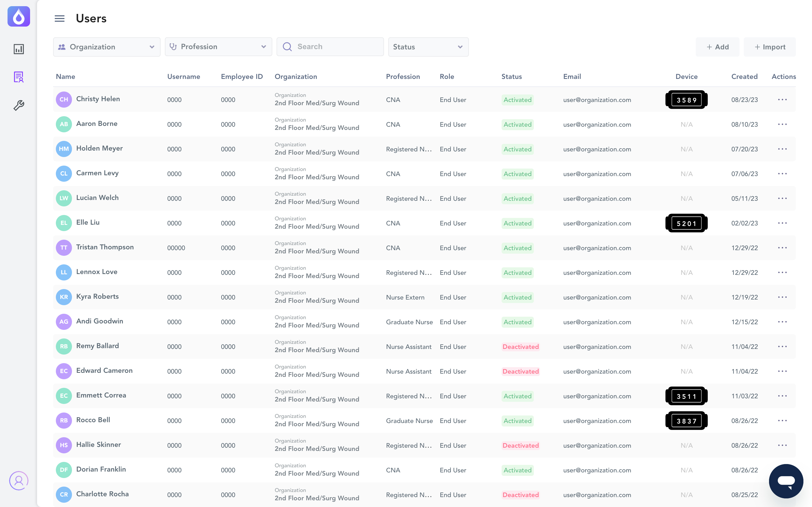Image resolution: width=812 pixels, height=507 pixels.
Task: Click the water drop app logo
Action: point(19,16)
